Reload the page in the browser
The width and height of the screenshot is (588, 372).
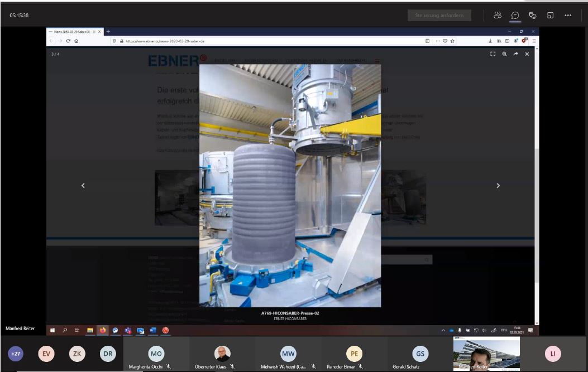coord(68,41)
